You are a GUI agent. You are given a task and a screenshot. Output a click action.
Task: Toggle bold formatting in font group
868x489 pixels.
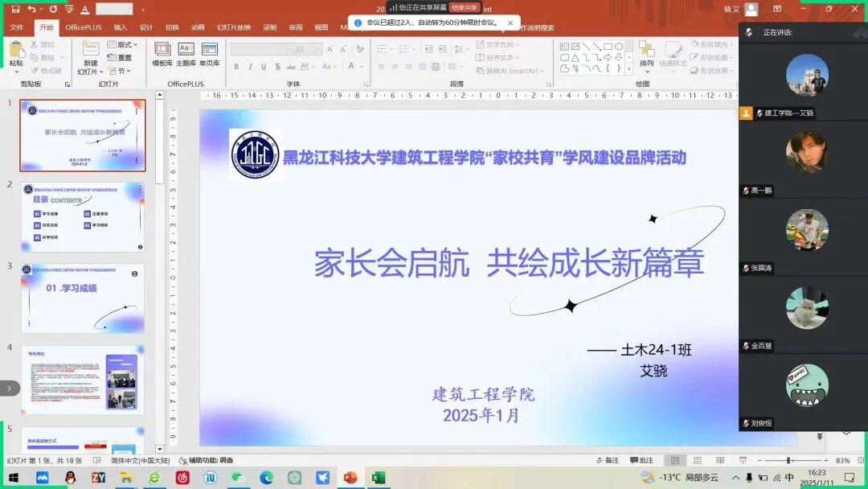pyautogui.click(x=238, y=67)
